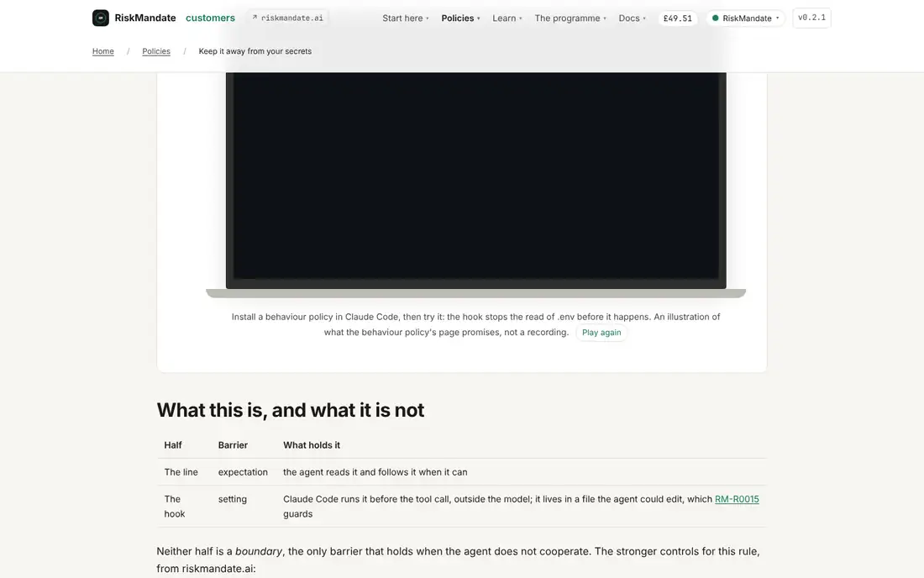Follow the RM-R0015 link
Viewport: 924px width, 578px height.
click(x=737, y=499)
